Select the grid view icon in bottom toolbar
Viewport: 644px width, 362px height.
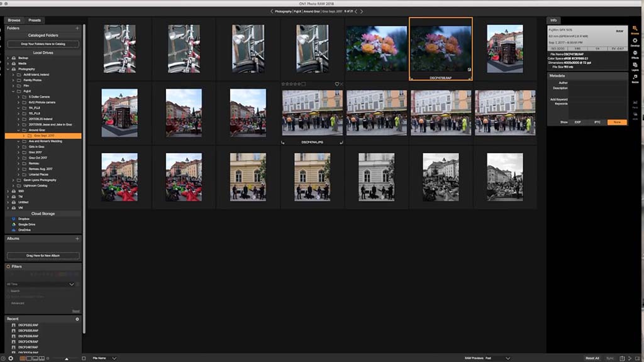click(22, 358)
